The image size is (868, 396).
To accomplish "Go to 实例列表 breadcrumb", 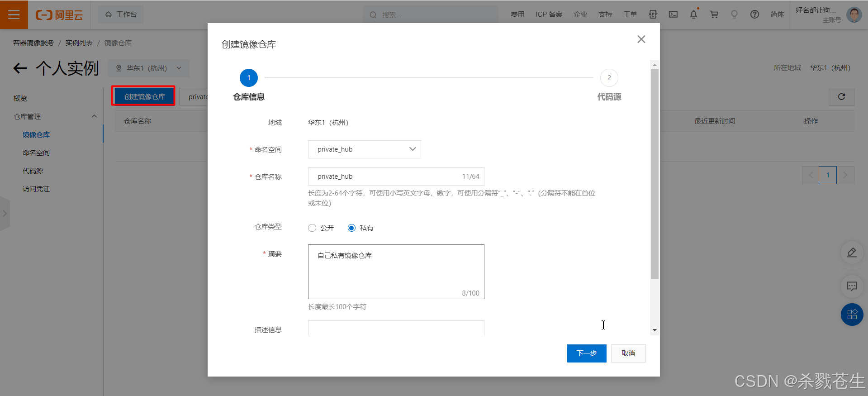I will point(79,43).
